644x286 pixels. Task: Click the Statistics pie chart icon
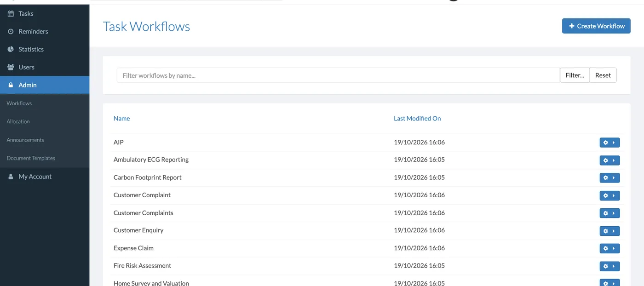(x=11, y=49)
